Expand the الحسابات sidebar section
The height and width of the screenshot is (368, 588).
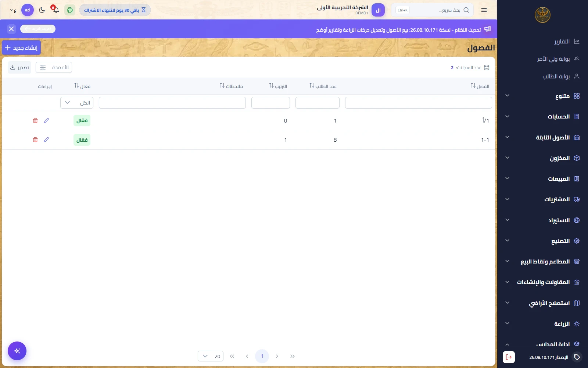(542, 117)
